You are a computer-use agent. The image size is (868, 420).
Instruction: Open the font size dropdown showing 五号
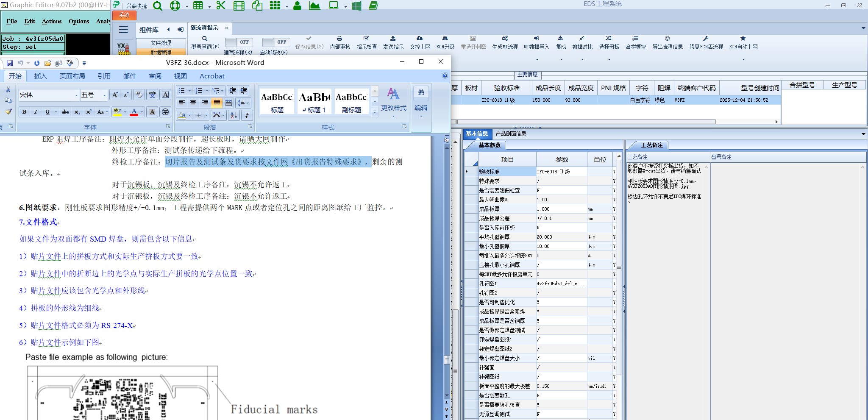[104, 95]
